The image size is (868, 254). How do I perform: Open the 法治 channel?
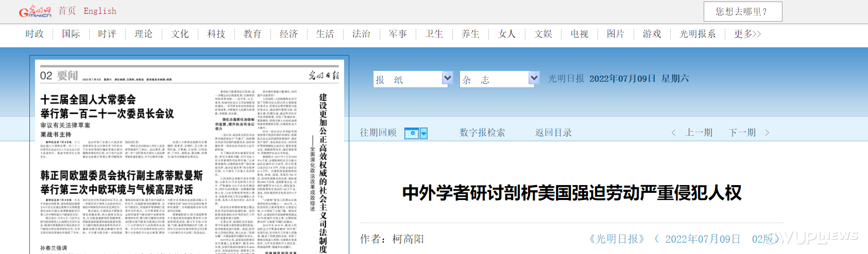pos(362,34)
